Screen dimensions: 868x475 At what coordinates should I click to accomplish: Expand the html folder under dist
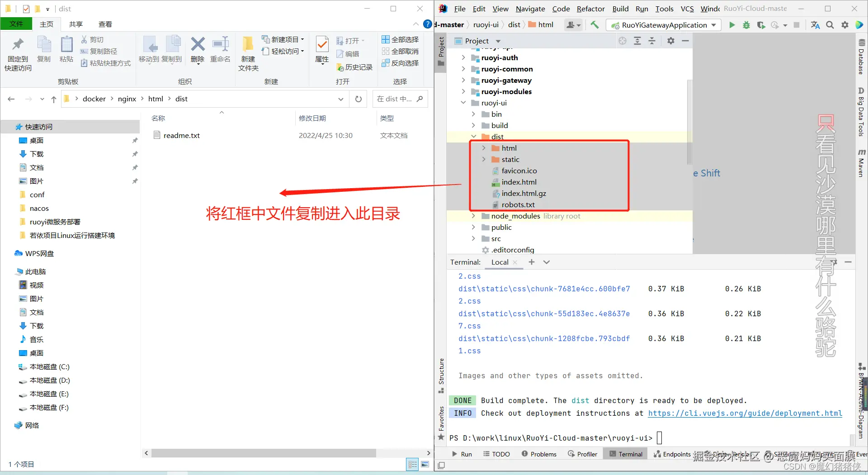pos(484,148)
